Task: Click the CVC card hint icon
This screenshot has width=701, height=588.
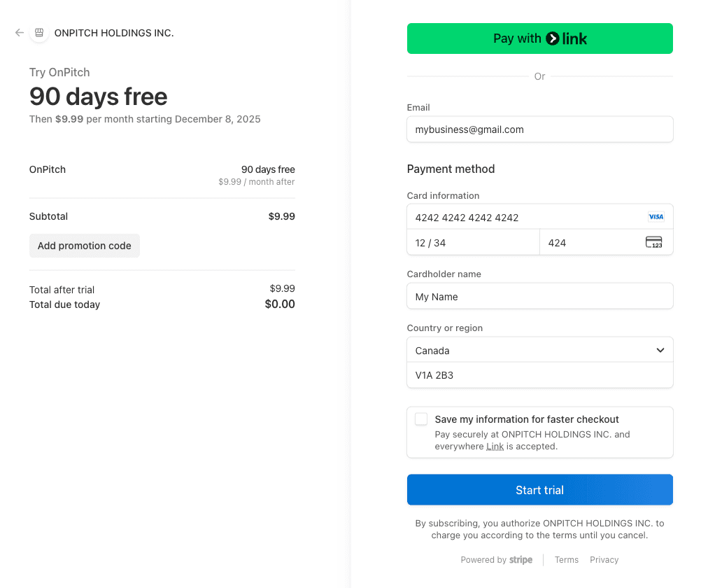Action: point(653,243)
